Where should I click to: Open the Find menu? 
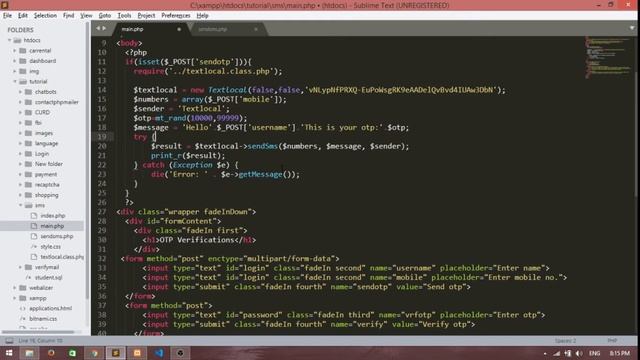click(x=68, y=16)
